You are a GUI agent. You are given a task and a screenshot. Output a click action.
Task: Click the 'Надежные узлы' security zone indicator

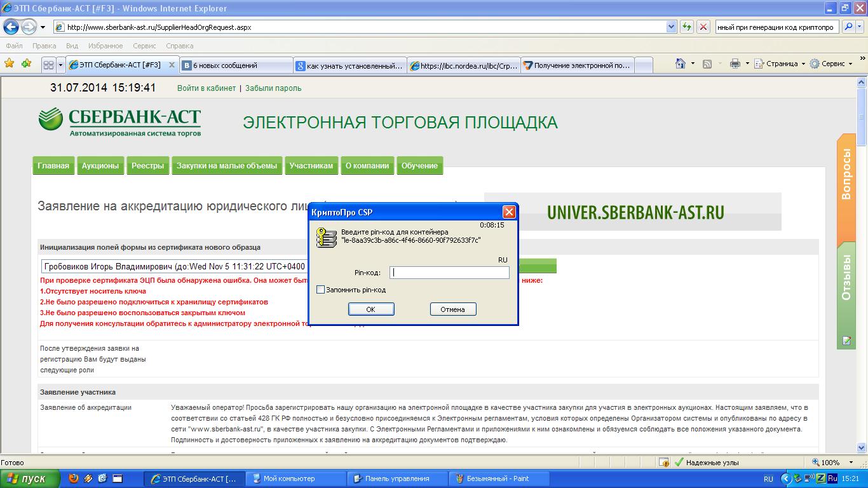pyautogui.click(x=707, y=463)
